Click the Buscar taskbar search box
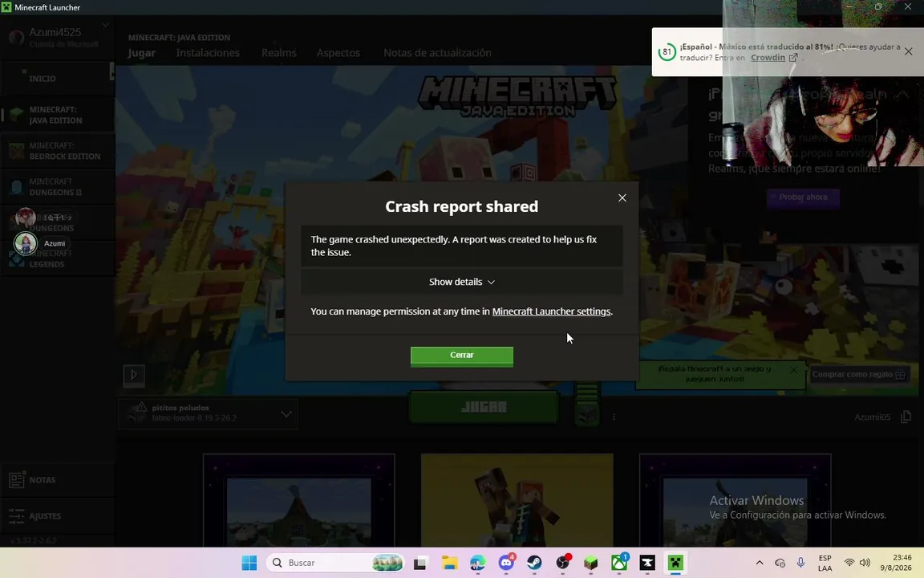This screenshot has width=924, height=578. (336, 564)
